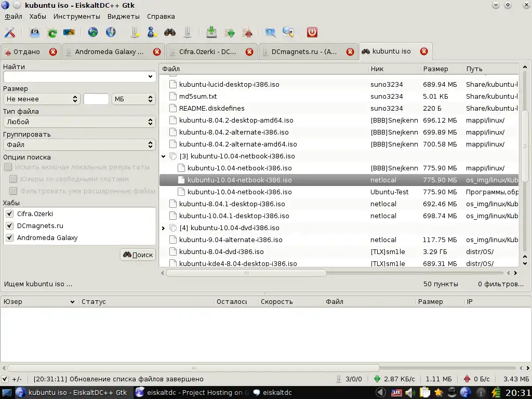The image size is (532, 399).
Task: Open the Файл menu
Action: coord(13,16)
